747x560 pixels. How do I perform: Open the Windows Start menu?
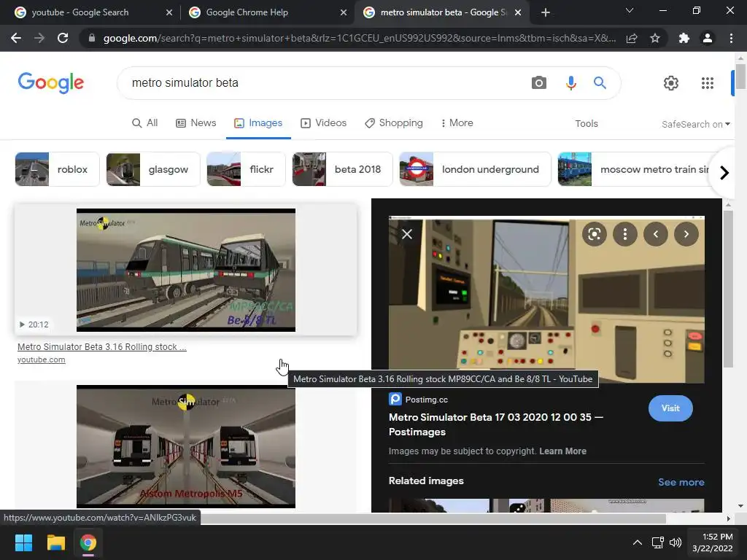click(x=23, y=542)
